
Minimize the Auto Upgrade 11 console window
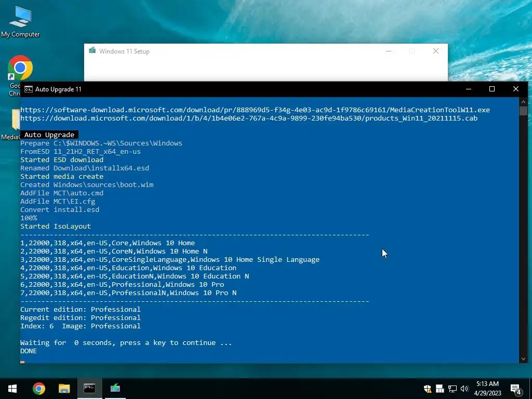point(469,89)
